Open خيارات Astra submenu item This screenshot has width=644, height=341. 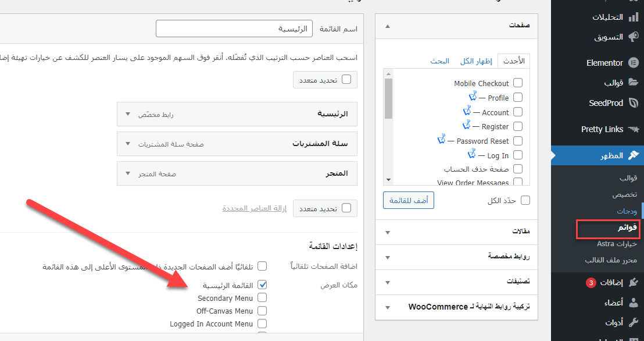pyautogui.click(x=617, y=244)
